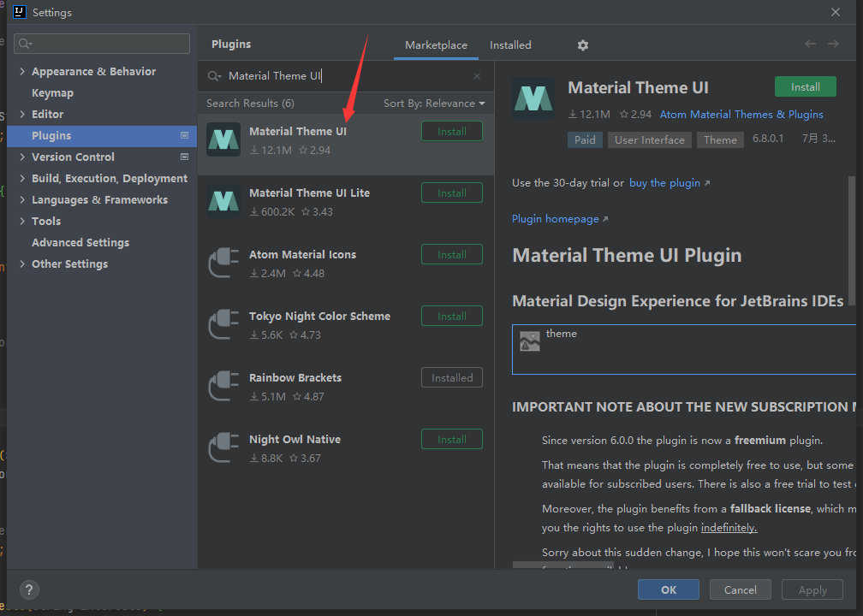Click the green Install button in details
The image size is (863, 616).
coord(805,87)
